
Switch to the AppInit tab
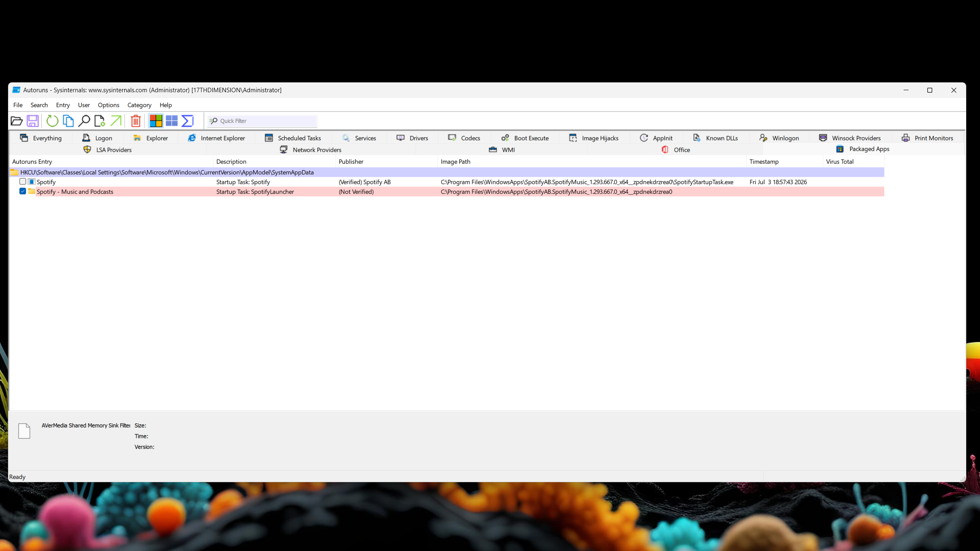656,138
